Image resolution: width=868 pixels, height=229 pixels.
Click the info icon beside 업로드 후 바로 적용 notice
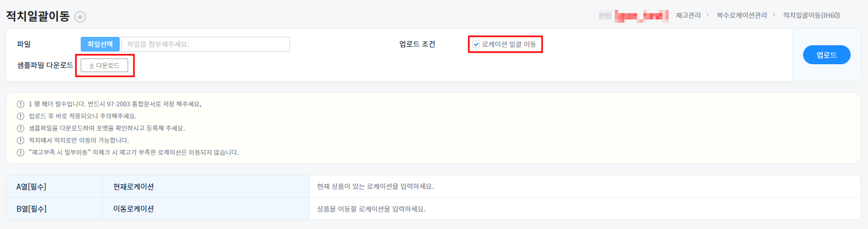[x=21, y=116]
